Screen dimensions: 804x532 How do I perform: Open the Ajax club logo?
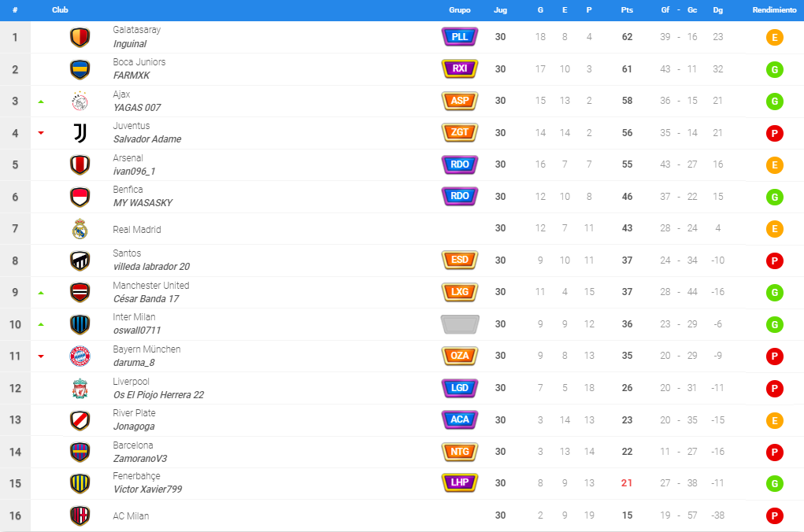80,101
